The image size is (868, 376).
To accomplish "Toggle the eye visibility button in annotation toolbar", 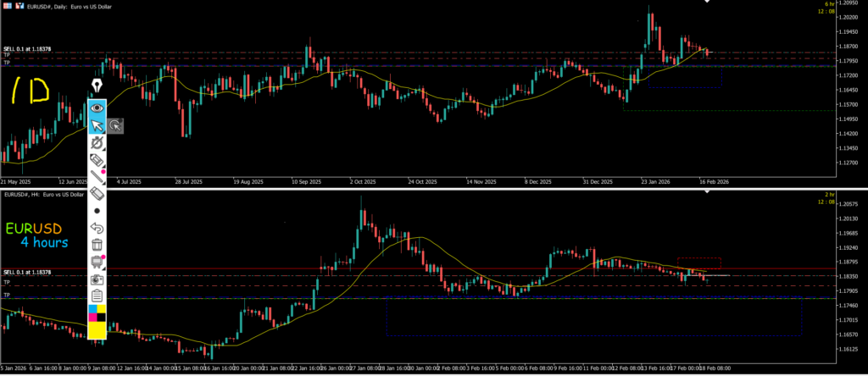I will [x=98, y=108].
